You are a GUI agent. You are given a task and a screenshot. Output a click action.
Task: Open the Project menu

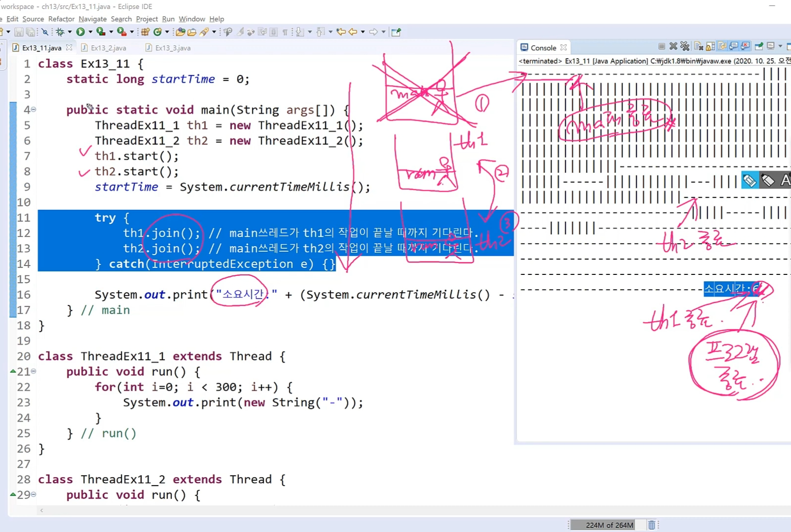147,19
